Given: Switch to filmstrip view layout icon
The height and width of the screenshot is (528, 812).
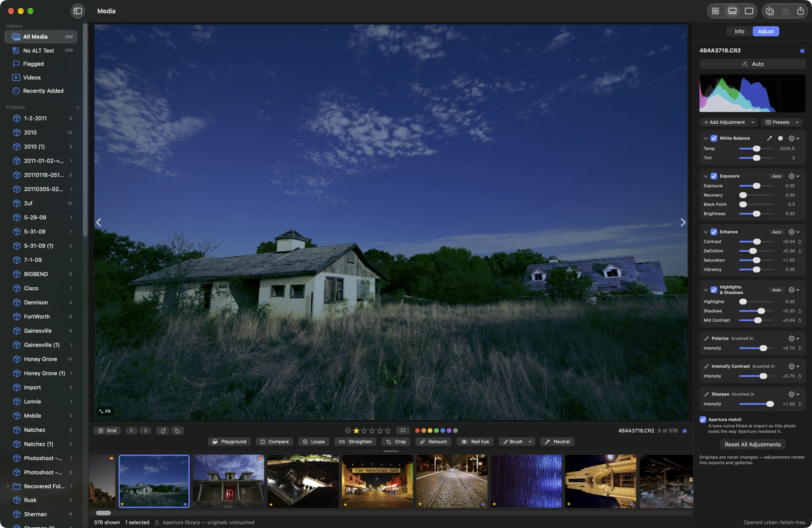Looking at the screenshot, I should pos(732,11).
